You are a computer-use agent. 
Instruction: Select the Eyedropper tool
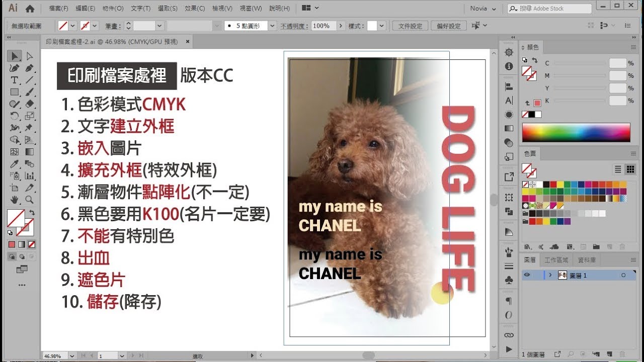[x=14, y=164]
